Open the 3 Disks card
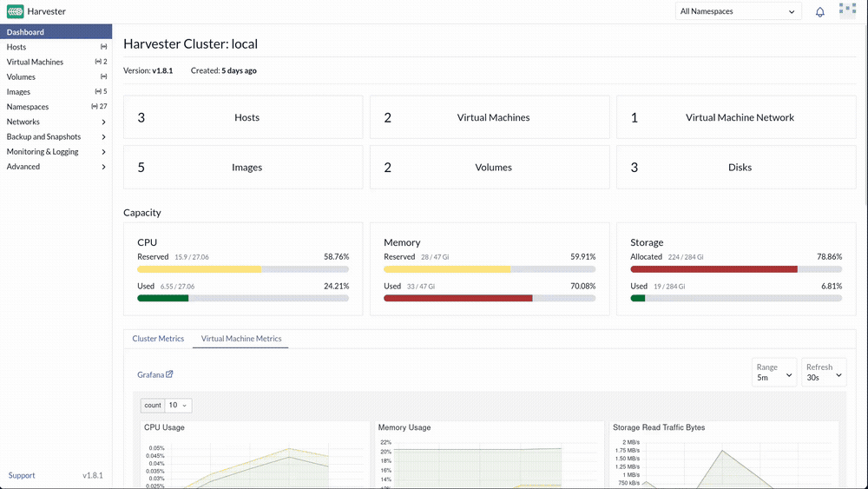This screenshot has height=489, width=868. [x=736, y=168]
